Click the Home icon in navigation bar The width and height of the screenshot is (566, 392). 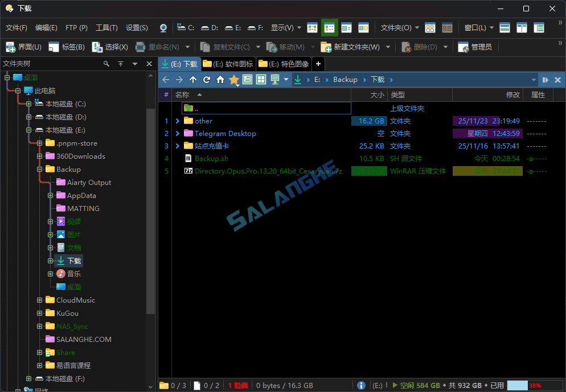click(x=220, y=80)
